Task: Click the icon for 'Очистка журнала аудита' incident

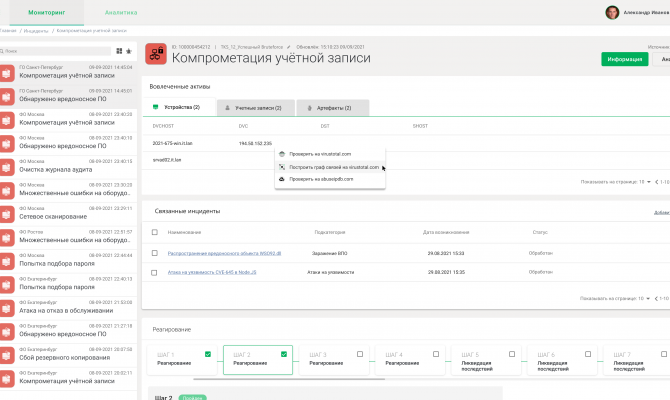Action: (8, 166)
